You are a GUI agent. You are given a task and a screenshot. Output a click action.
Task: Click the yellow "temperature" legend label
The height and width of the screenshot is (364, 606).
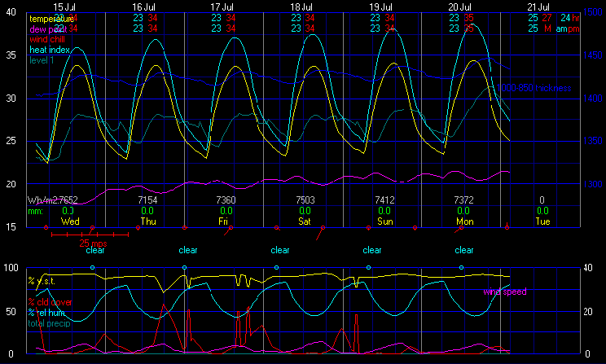click(x=51, y=19)
